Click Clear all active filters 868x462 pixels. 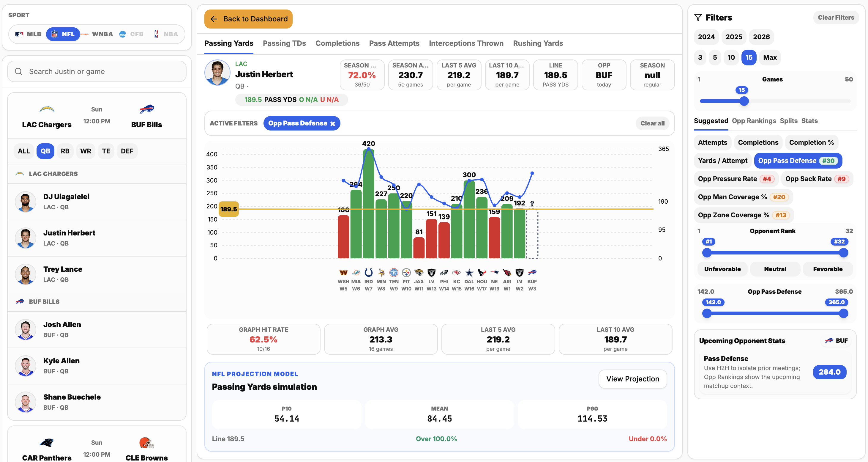(652, 123)
